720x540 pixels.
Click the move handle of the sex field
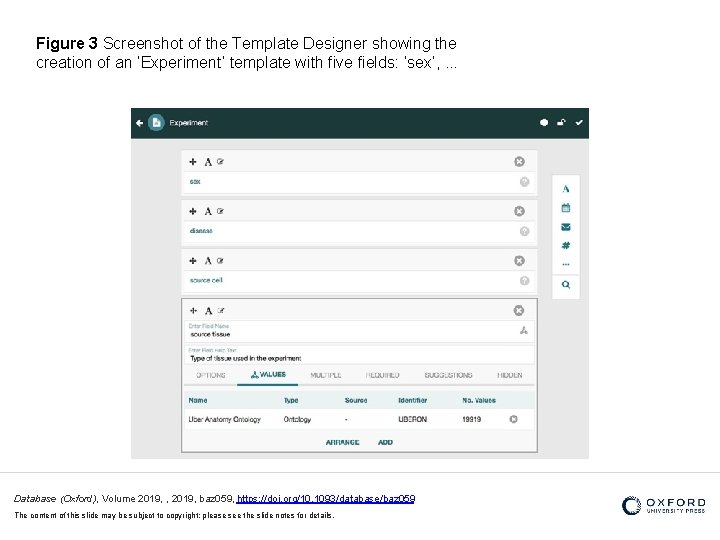(193, 162)
